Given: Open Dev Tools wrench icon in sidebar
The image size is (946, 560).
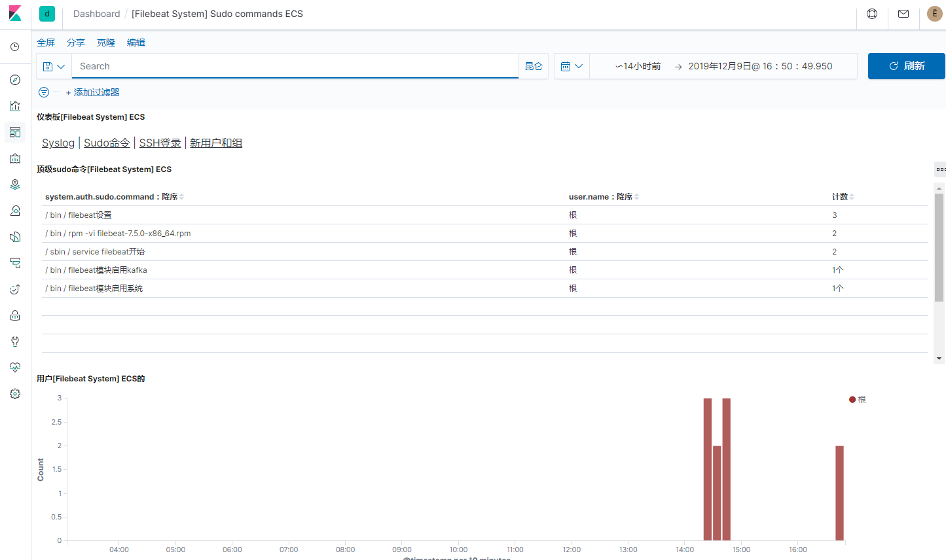Looking at the screenshot, I should click(15, 341).
